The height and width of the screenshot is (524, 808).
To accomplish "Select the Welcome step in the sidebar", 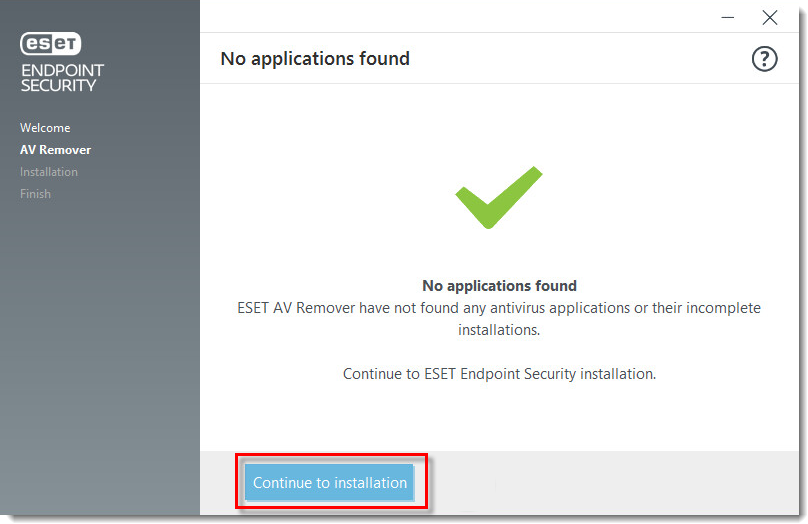I will pyautogui.click(x=45, y=128).
